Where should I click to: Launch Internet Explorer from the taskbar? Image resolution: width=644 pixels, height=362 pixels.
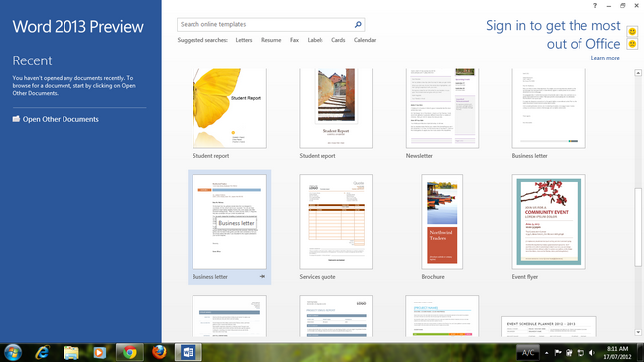[x=43, y=352]
